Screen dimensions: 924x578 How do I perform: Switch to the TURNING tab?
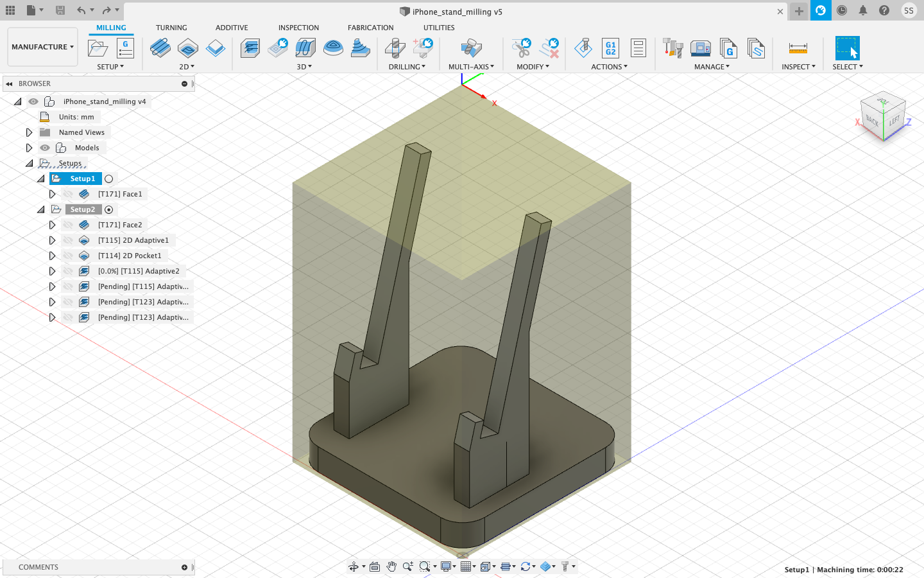pyautogui.click(x=171, y=28)
